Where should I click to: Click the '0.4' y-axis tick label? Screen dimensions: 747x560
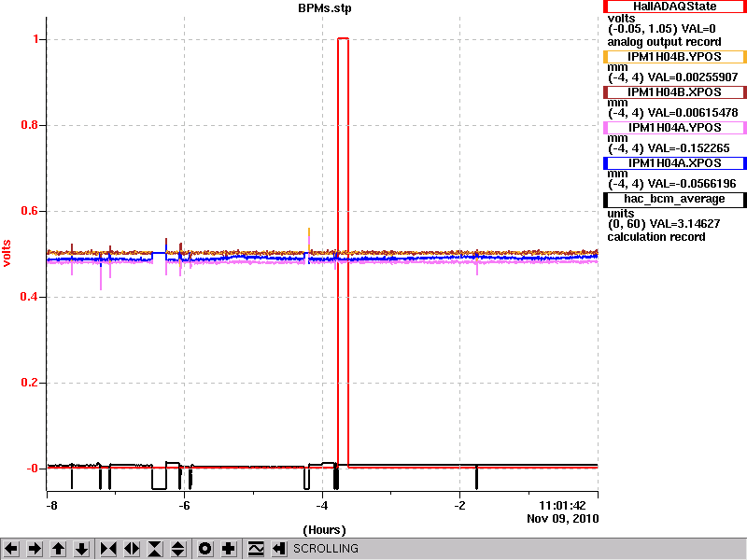pyautogui.click(x=30, y=297)
